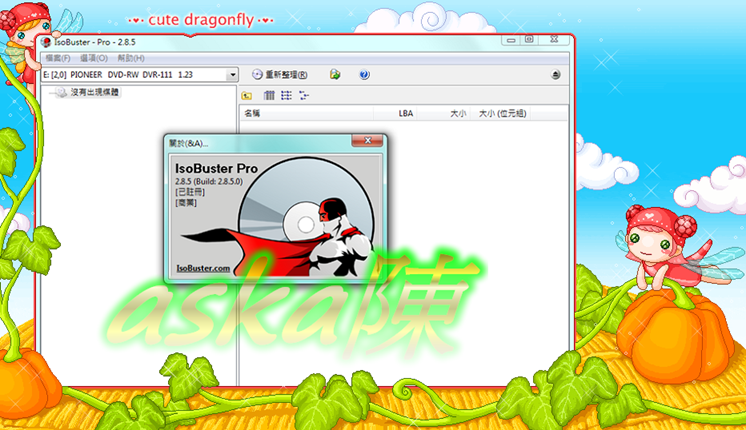
Task: Click the folder up-one-level icon
Action: click(246, 96)
